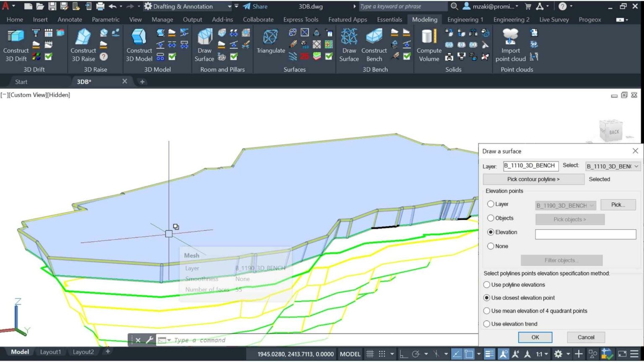Click Draw Surface in Room and Pillars
This screenshot has height=362, width=644.
(204, 45)
